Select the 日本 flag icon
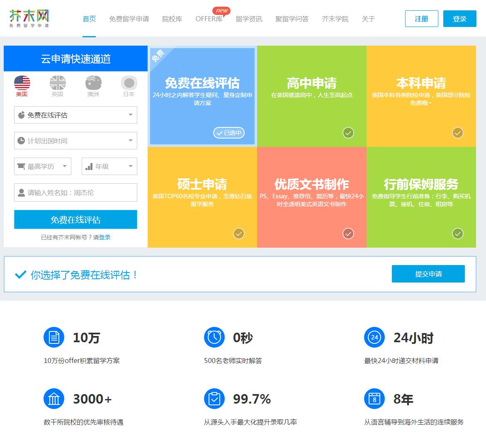Screen dimensions: 486x448 coord(129,83)
